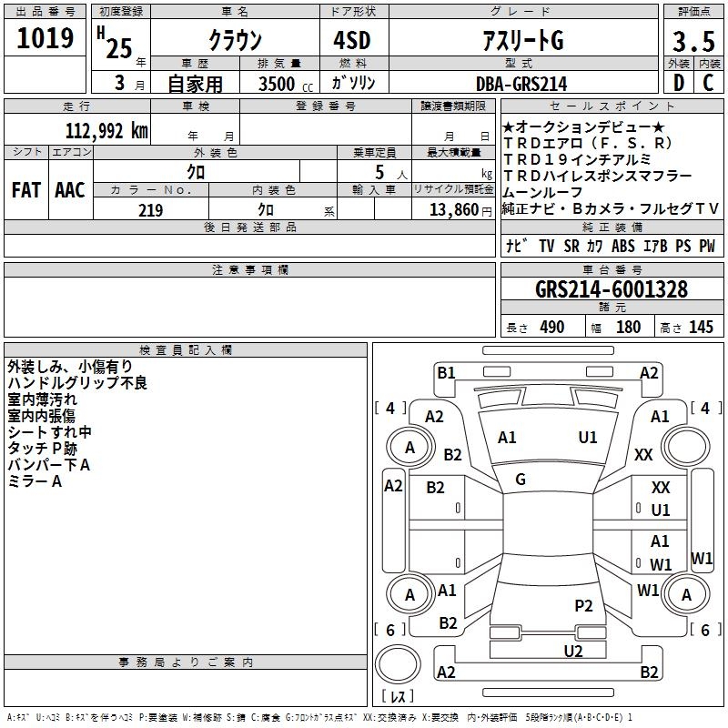Select chassis number GRS214-6001328
728x728 pixels.
coord(612,289)
